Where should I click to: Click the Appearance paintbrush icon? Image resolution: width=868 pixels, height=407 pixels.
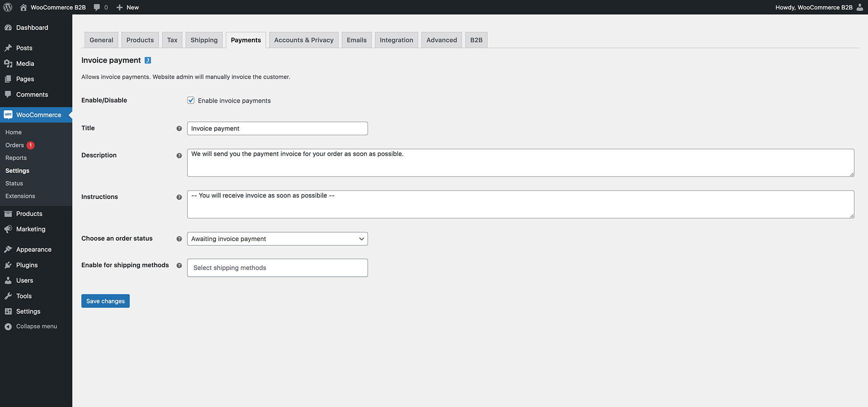click(x=8, y=249)
